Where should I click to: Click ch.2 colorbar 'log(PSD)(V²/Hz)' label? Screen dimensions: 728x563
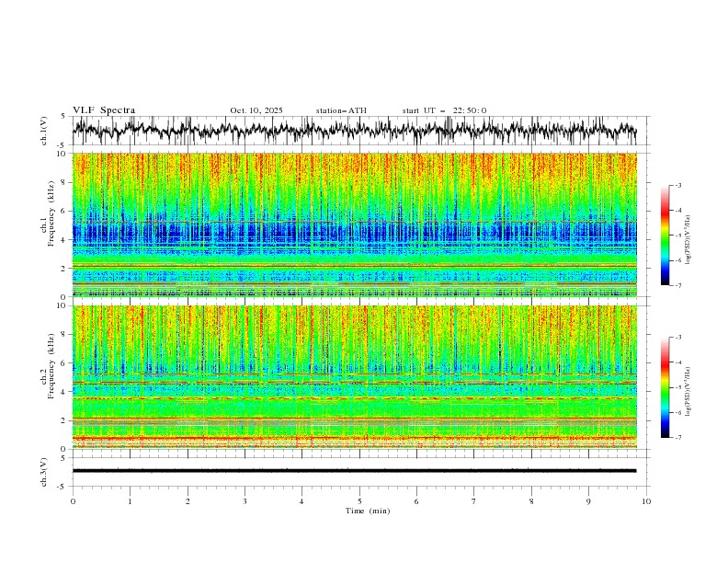tap(689, 391)
